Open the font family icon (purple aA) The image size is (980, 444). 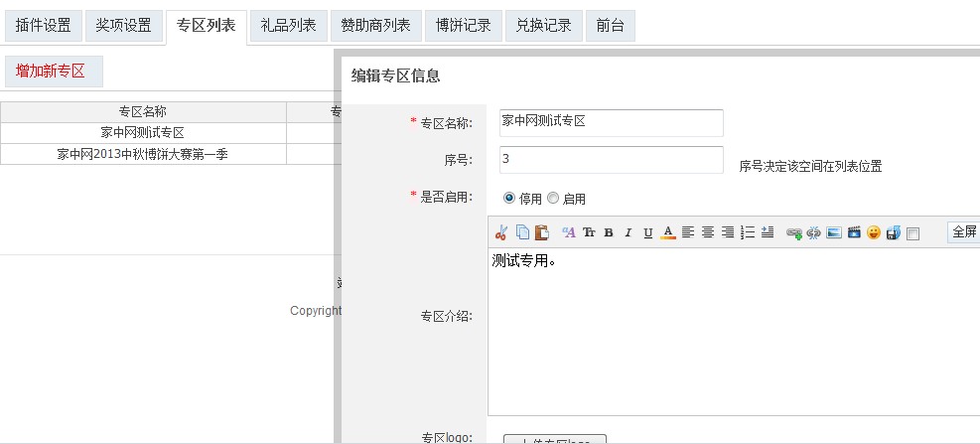[568, 232]
